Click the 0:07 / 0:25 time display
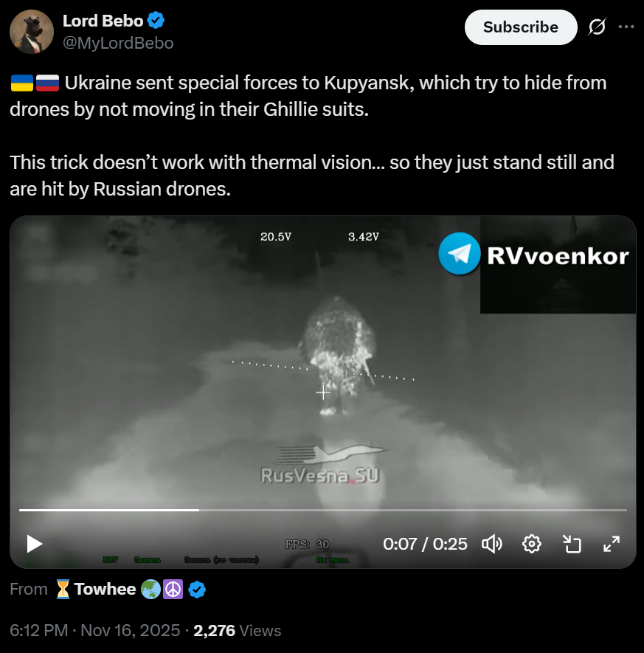Viewport: 644px width, 653px height. (x=425, y=544)
